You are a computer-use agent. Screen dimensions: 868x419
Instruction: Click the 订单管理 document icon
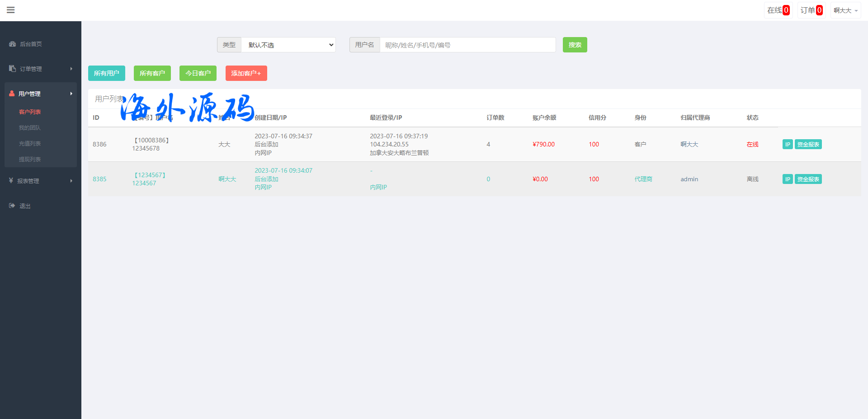click(12, 69)
